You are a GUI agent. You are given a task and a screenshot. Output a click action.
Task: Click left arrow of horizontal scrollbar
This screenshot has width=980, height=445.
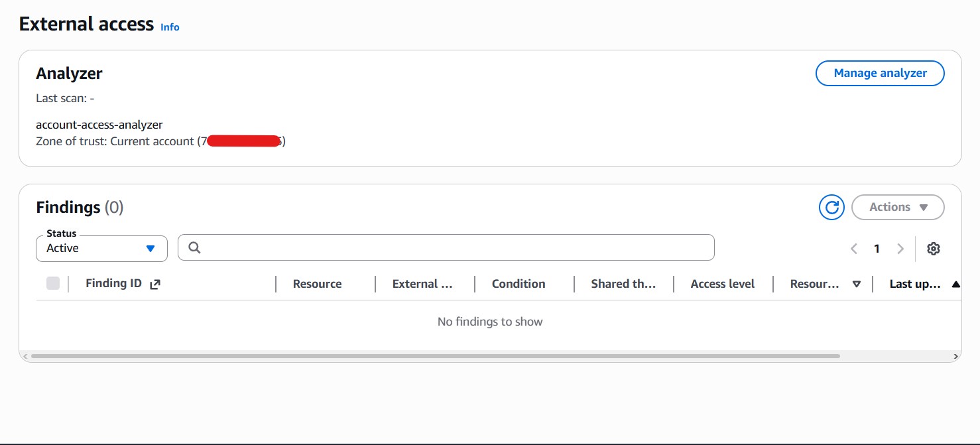25,356
